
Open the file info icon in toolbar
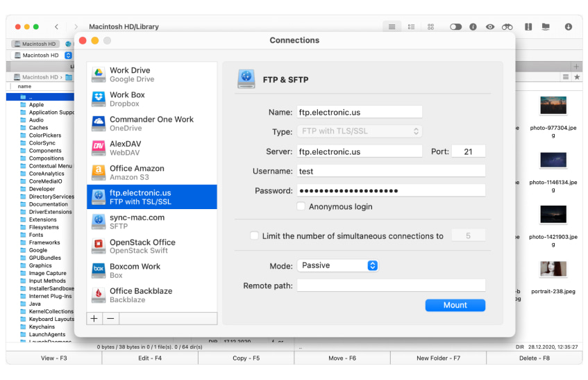point(473,26)
